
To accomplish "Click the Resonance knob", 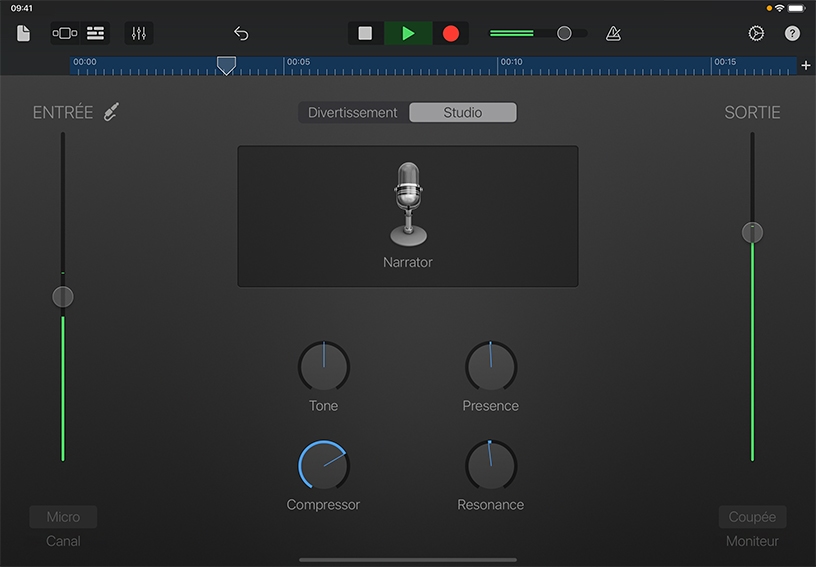I will tap(491, 466).
